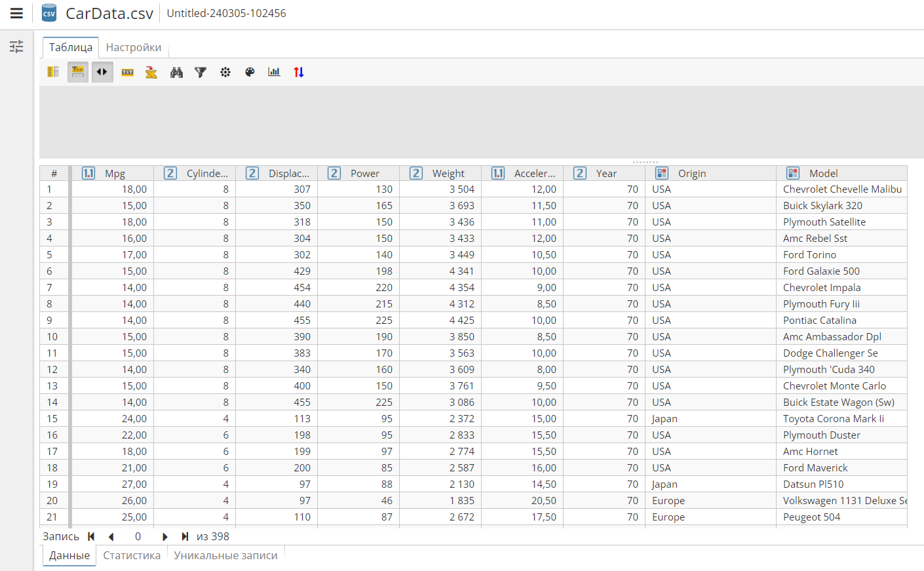Select the Cylinders column header
Image resolution: width=924 pixels, height=571 pixels.
pyautogui.click(x=195, y=173)
